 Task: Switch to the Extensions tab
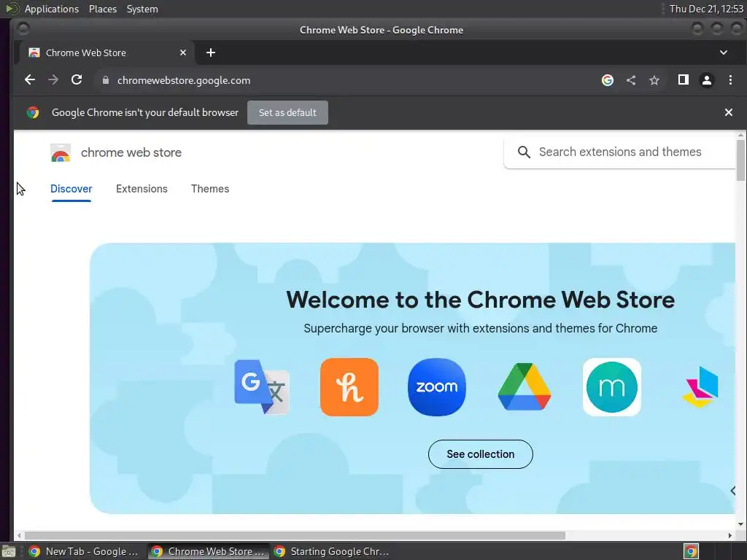point(142,189)
